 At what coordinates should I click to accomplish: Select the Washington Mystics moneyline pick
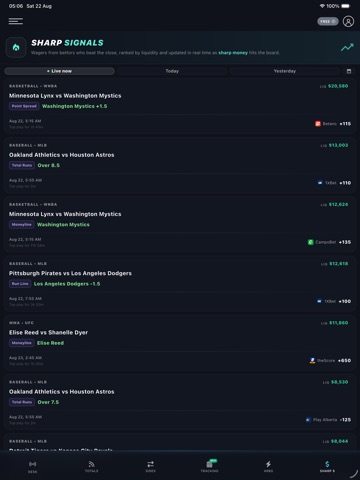pos(63,225)
